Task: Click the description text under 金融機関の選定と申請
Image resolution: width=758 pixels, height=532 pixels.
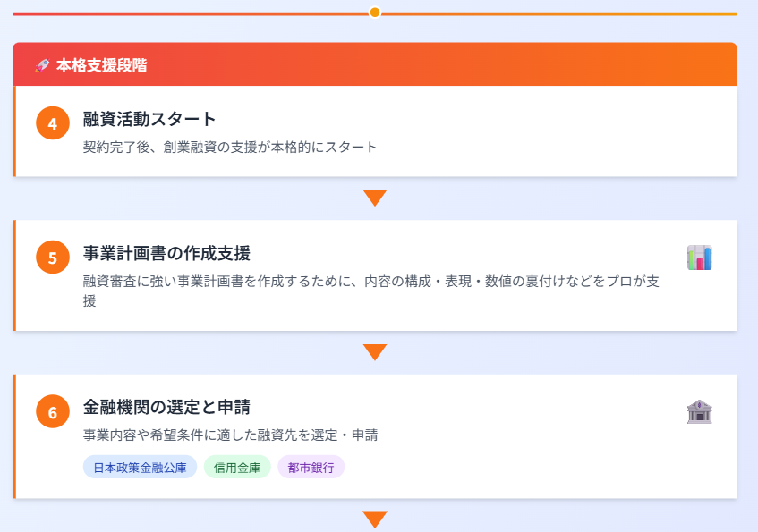Action: point(230,435)
